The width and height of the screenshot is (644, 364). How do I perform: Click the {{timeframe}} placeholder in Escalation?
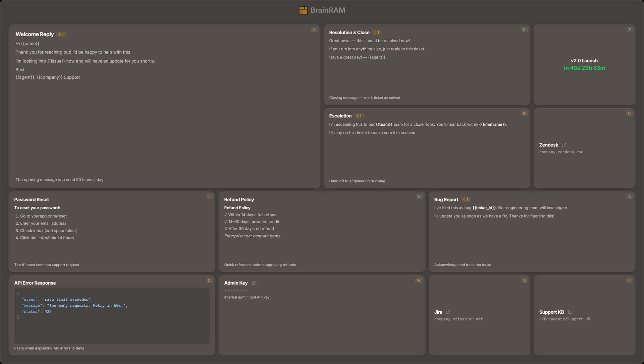tap(492, 124)
